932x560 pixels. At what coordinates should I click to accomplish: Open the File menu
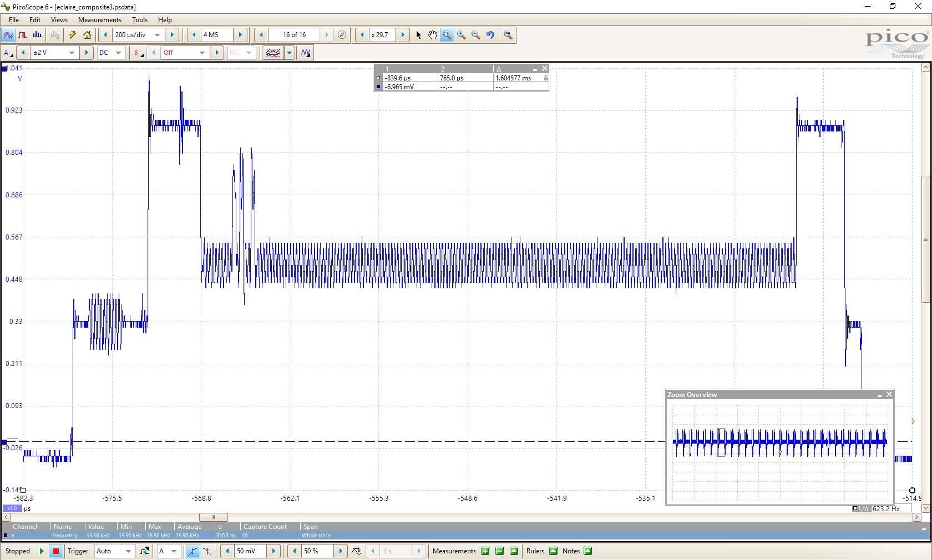pos(14,20)
